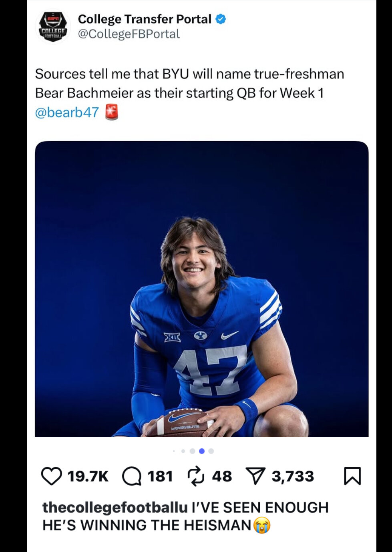
Task: Click the blue verified badge
Action: tap(221, 19)
